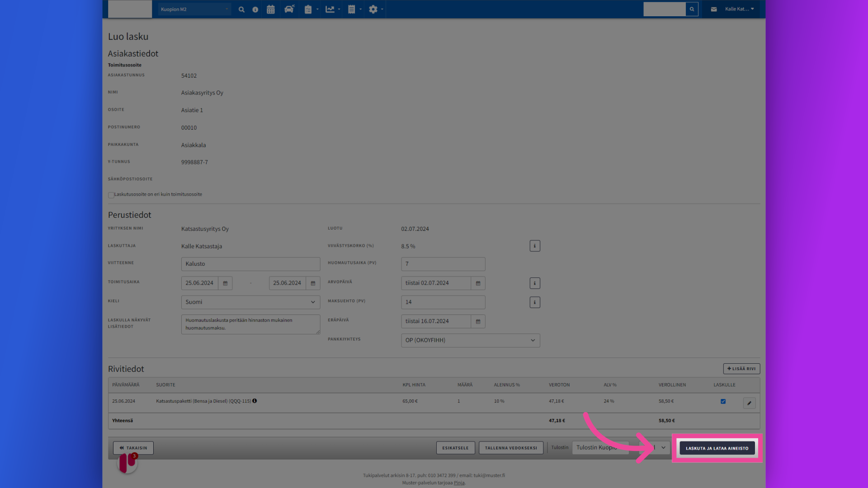Click Tallenna vedokseksi button
Image resolution: width=868 pixels, height=488 pixels.
click(511, 448)
